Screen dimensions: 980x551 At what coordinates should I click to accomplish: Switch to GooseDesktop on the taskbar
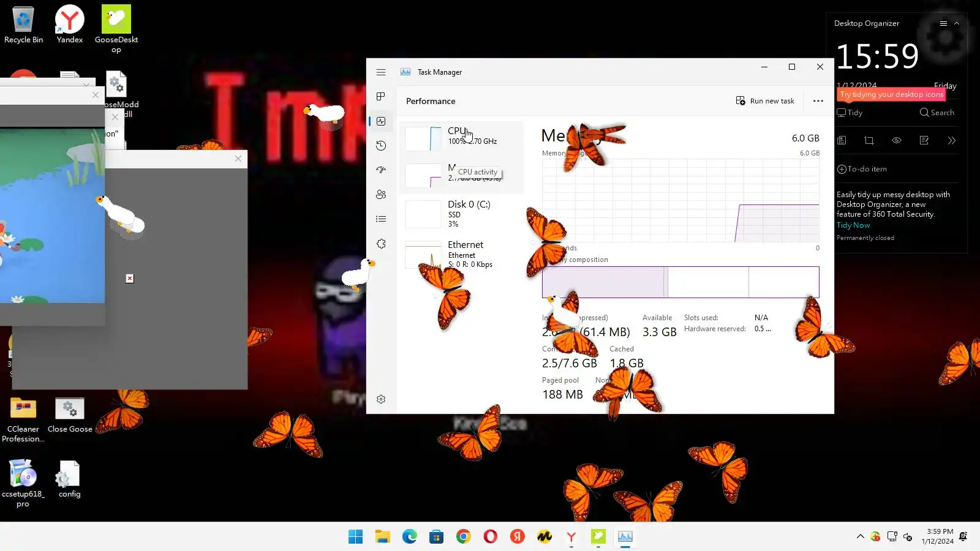pos(598,537)
